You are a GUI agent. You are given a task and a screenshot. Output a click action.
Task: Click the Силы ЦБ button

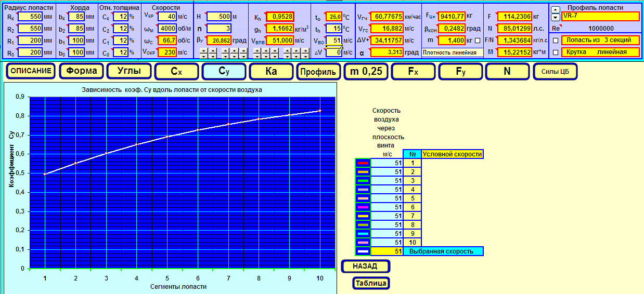(555, 72)
